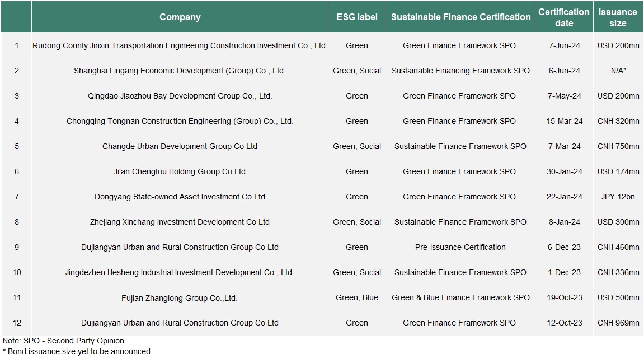Viewport: 644px width, 358px height.
Task: Select row number 5 cell
Action: [x=16, y=146]
